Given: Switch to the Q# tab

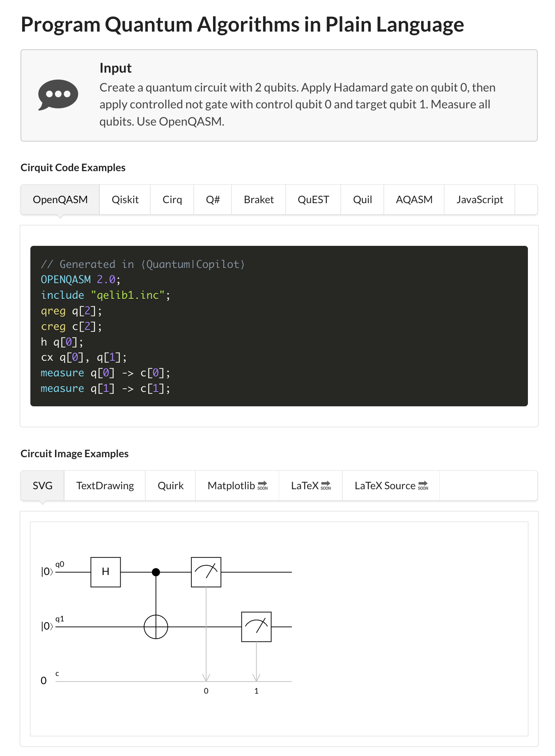Looking at the screenshot, I should click(x=213, y=199).
